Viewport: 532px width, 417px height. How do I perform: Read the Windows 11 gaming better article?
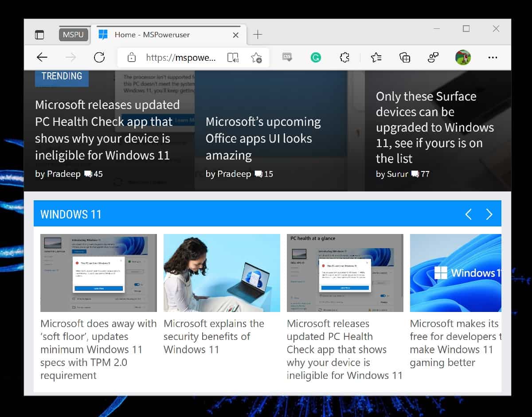(456, 343)
